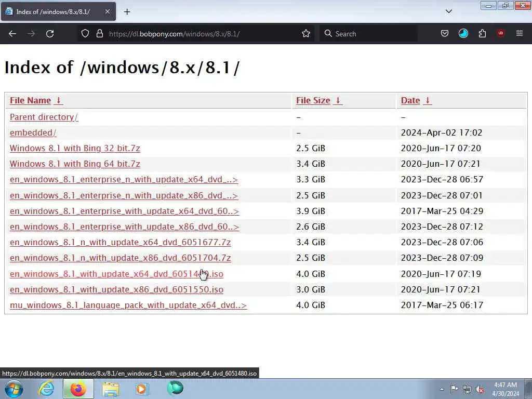Open Windows Explorer folder from taskbar
The height and width of the screenshot is (399, 532).
click(x=111, y=389)
